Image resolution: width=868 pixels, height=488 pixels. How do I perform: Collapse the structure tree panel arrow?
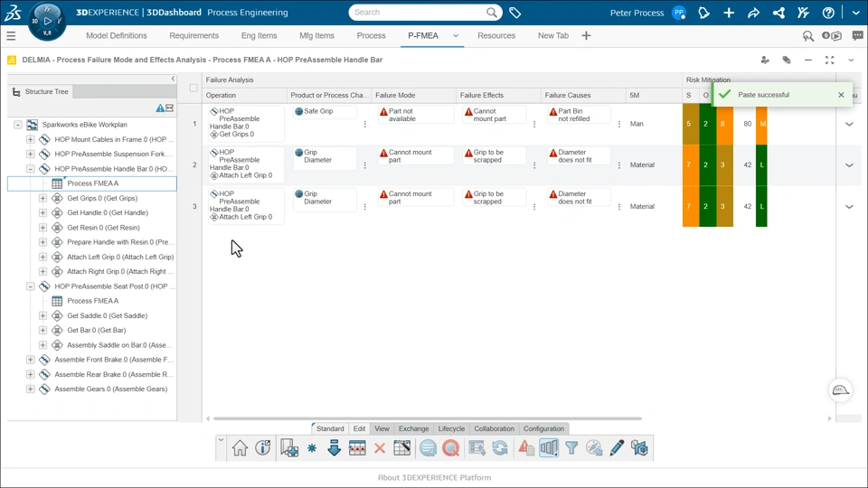pyautogui.click(x=173, y=80)
